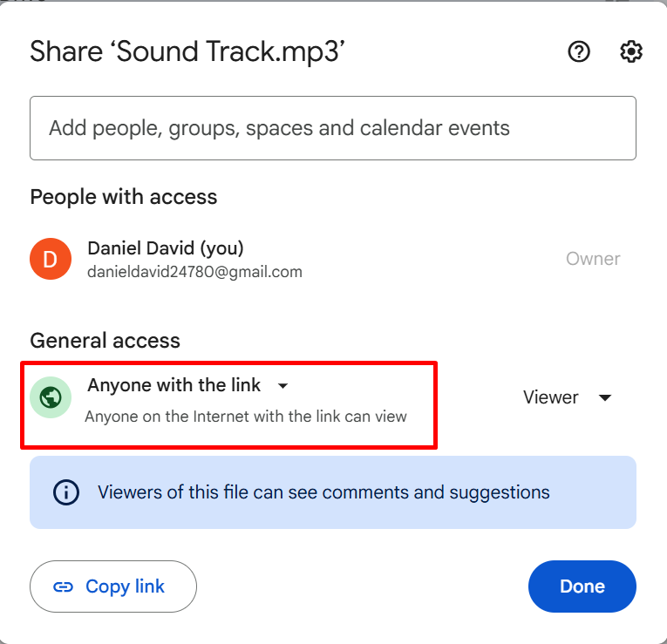The image size is (667, 644).
Task: Click the info icon in blue banner
Action: 66,492
